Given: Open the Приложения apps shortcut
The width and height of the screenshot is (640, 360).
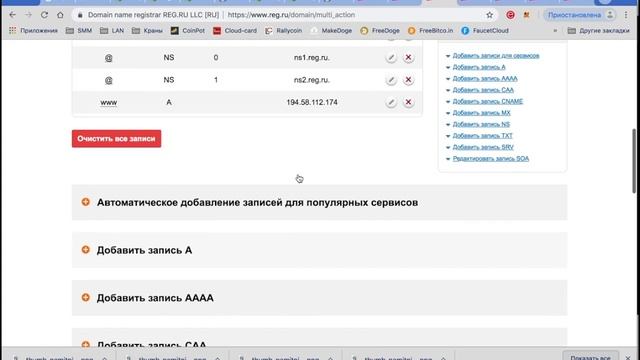Looking at the screenshot, I should tap(33, 31).
